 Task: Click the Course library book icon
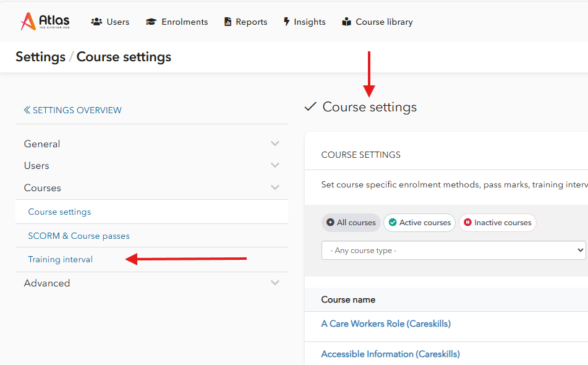coord(346,22)
